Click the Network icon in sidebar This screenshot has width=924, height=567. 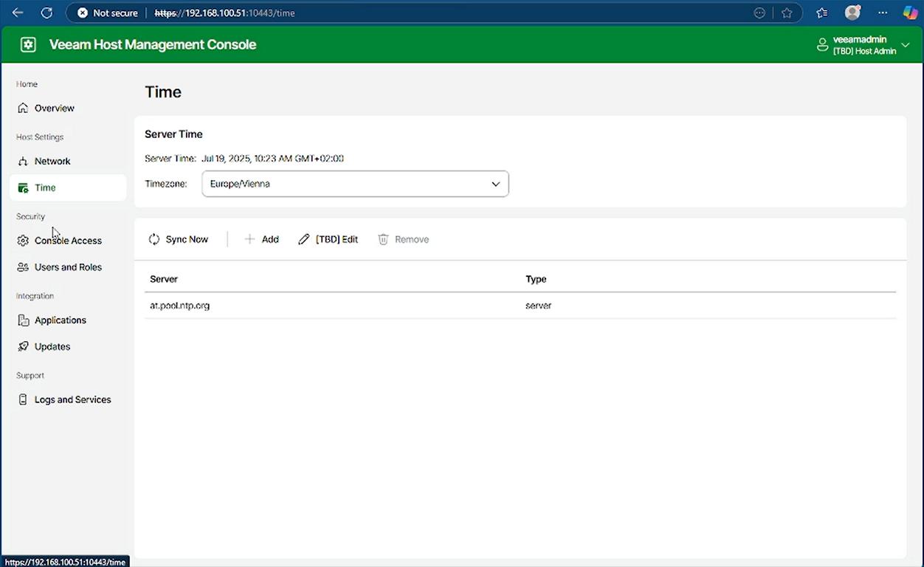(x=24, y=162)
